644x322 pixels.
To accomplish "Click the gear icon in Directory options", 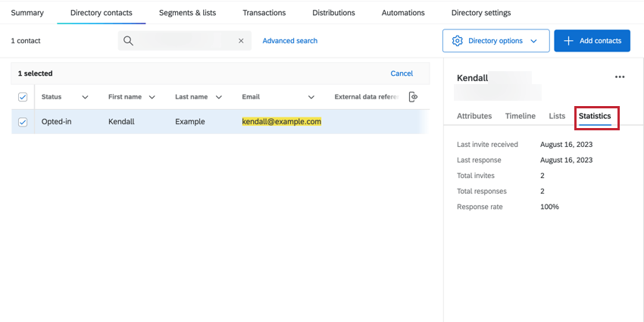I will coord(457,41).
